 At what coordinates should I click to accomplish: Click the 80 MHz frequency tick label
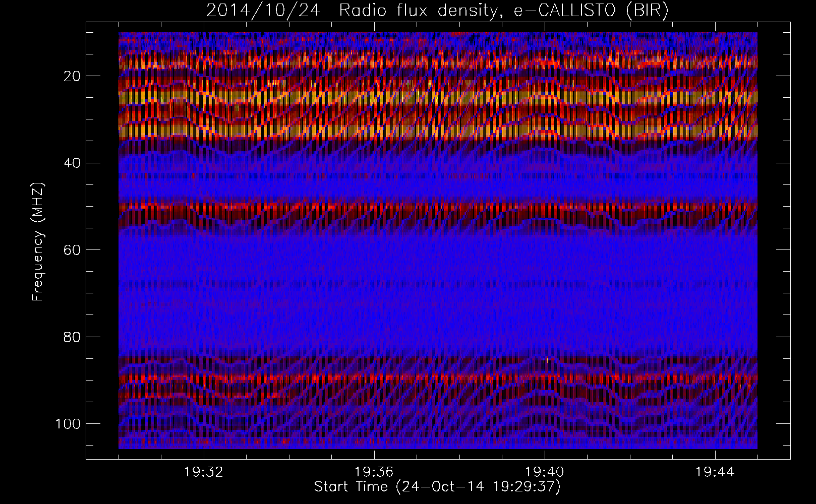73,337
